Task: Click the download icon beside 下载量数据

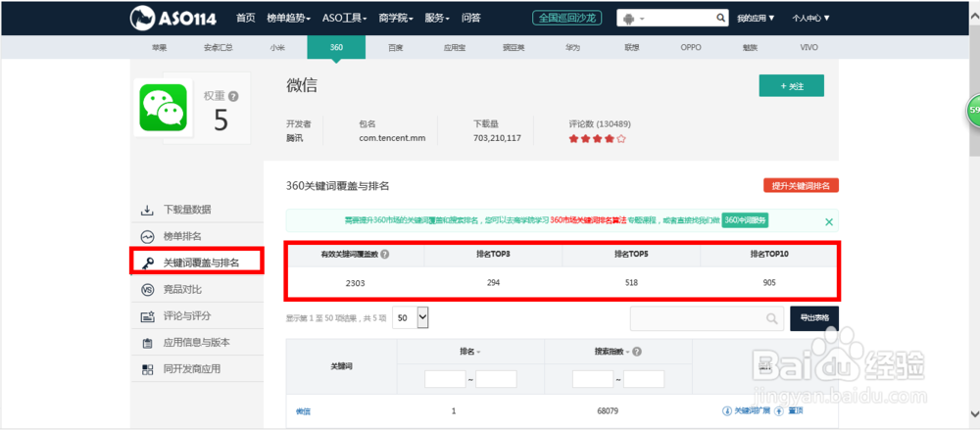Action: (147, 210)
